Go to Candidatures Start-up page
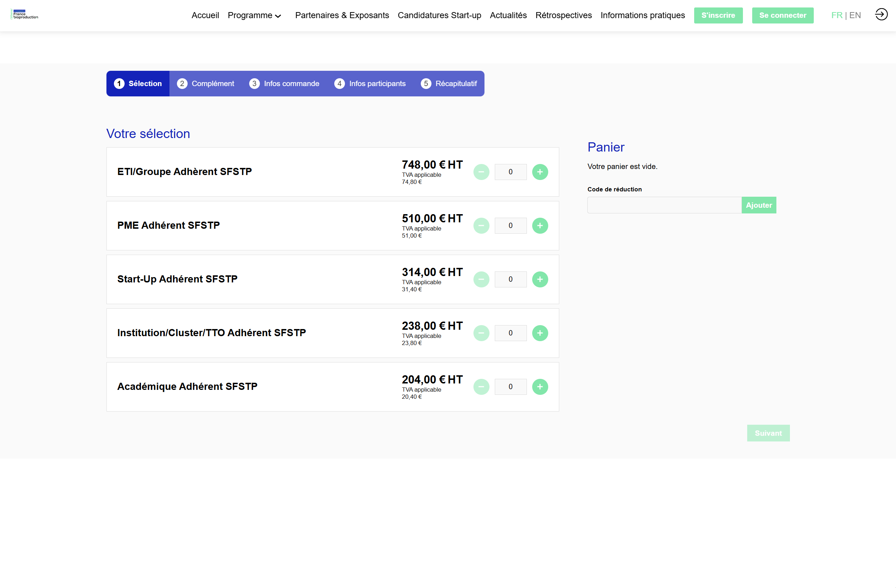This screenshot has width=896, height=588. coord(439,15)
